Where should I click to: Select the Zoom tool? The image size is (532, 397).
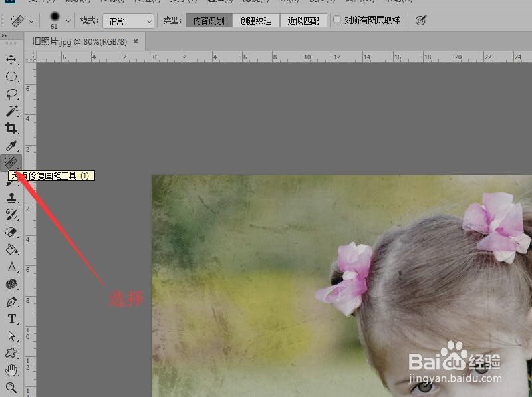pyautogui.click(x=11, y=388)
